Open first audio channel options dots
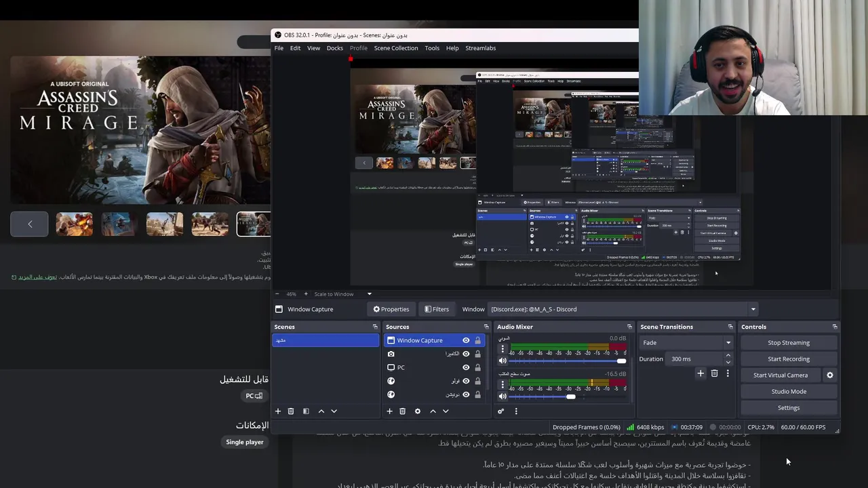 [502, 349]
